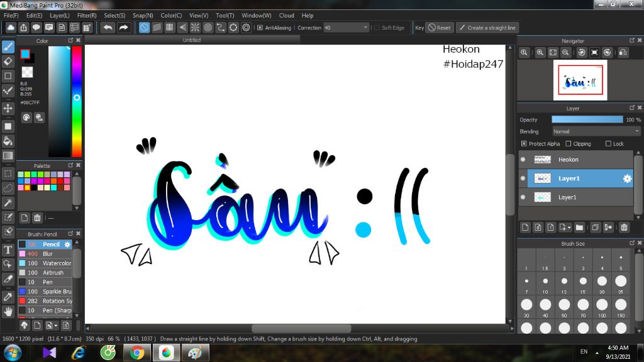
Task: Select the Eraser tool
Action: pyautogui.click(x=8, y=61)
